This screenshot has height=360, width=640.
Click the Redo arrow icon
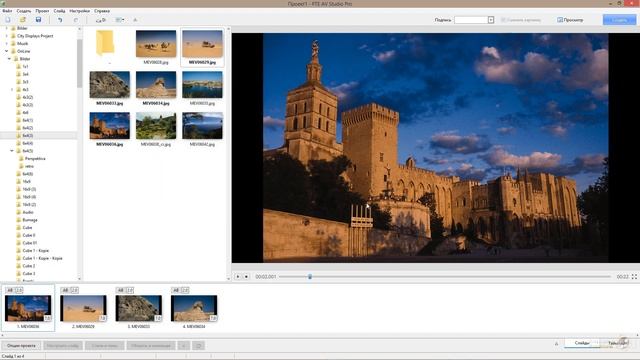pyautogui.click(x=76, y=20)
